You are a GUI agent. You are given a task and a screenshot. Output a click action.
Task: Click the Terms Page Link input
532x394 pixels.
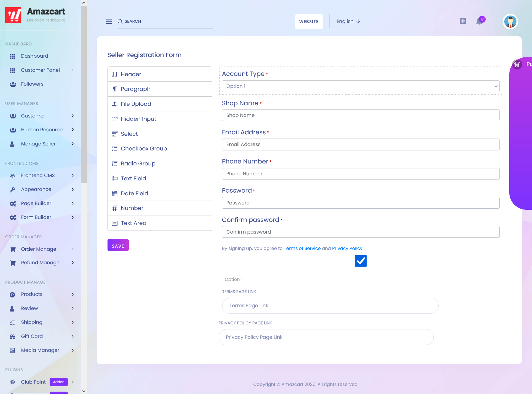click(330, 306)
